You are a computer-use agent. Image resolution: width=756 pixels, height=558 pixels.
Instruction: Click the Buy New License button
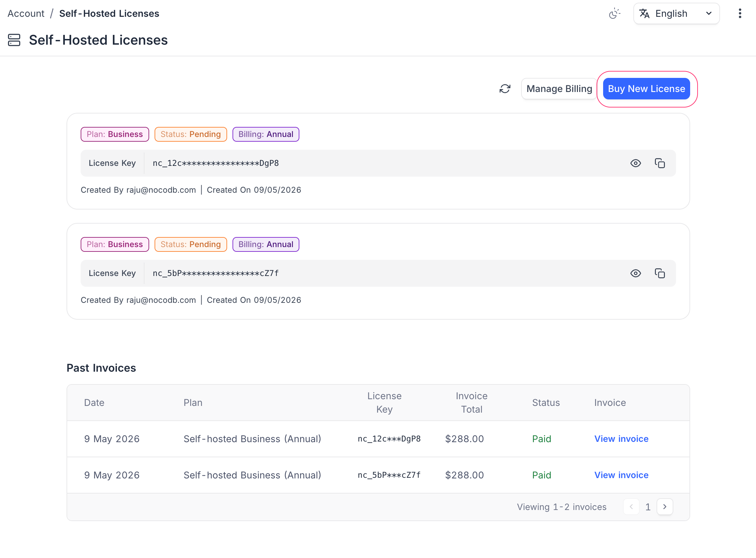pyautogui.click(x=646, y=89)
